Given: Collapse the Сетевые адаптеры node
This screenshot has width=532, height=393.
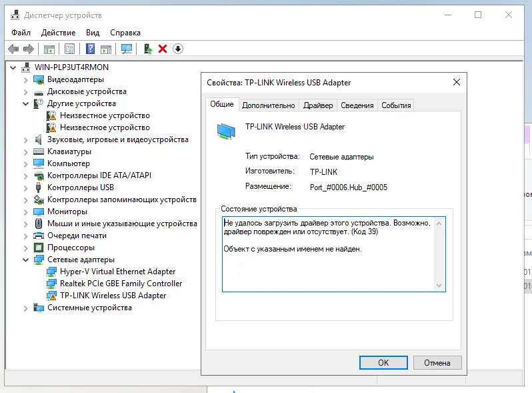Looking at the screenshot, I should tap(26, 260).
